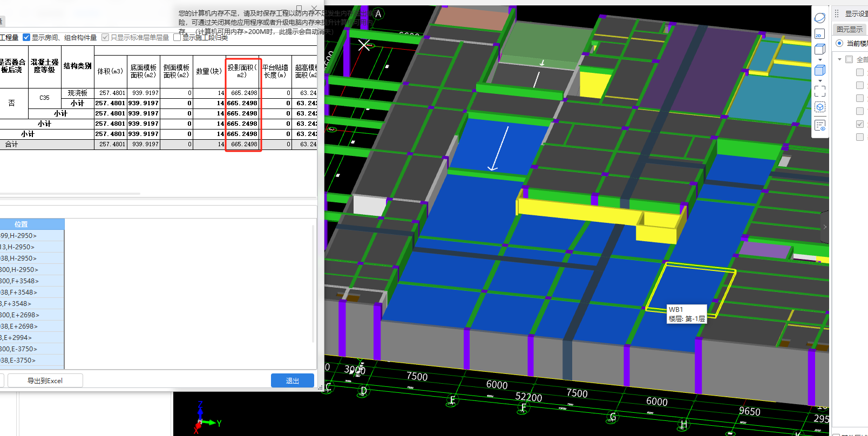Click the 52200 dimension text
The width and height of the screenshot is (868, 436).
coord(528,397)
